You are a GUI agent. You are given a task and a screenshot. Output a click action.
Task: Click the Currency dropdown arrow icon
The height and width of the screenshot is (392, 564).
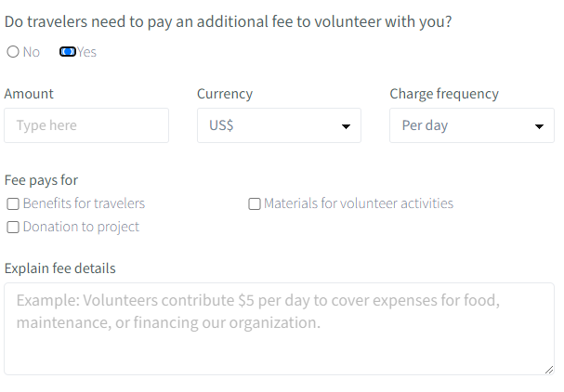[346, 126]
